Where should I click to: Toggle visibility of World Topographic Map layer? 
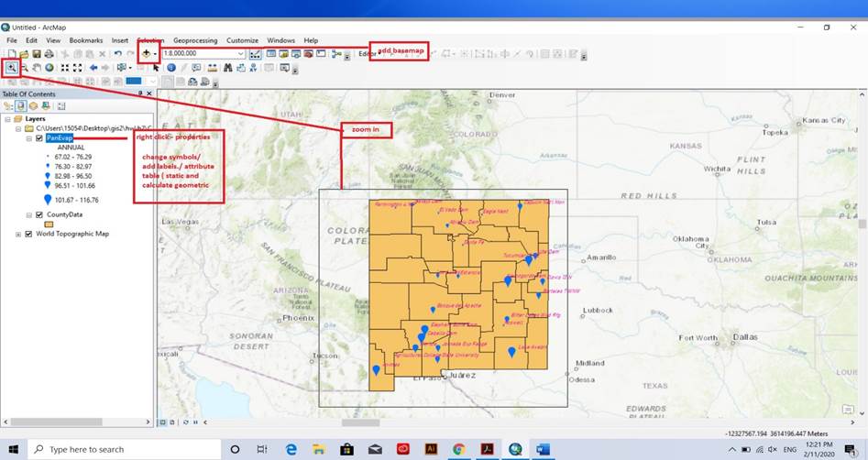(x=28, y=234)
